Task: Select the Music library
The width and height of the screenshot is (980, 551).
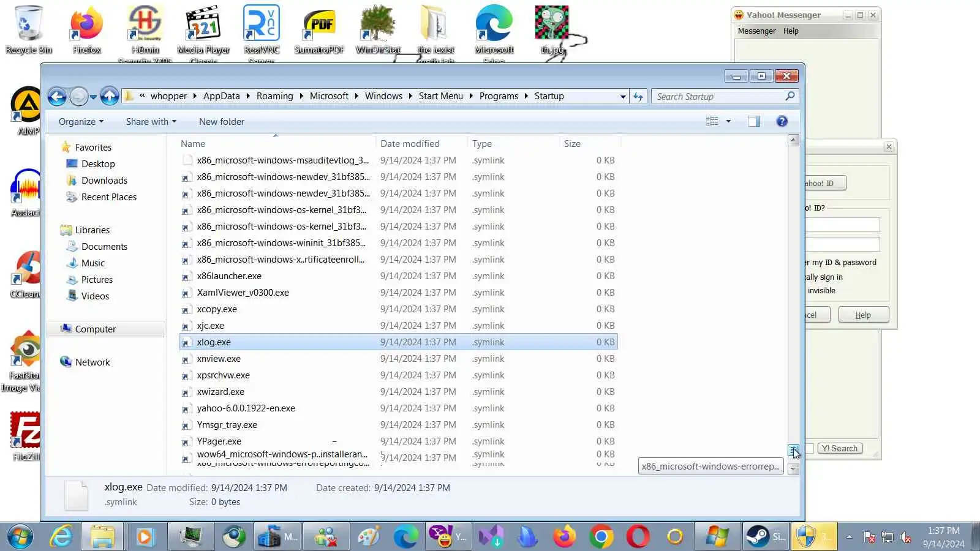Action: (92, 263)
